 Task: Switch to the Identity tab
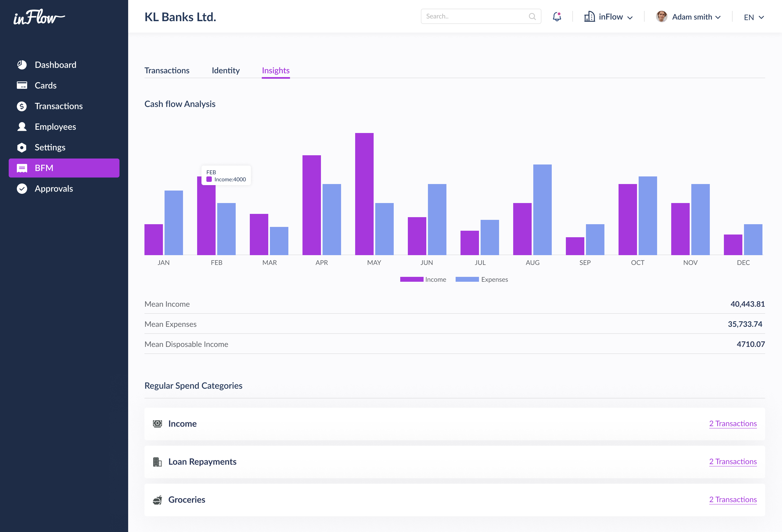(225, 71)
